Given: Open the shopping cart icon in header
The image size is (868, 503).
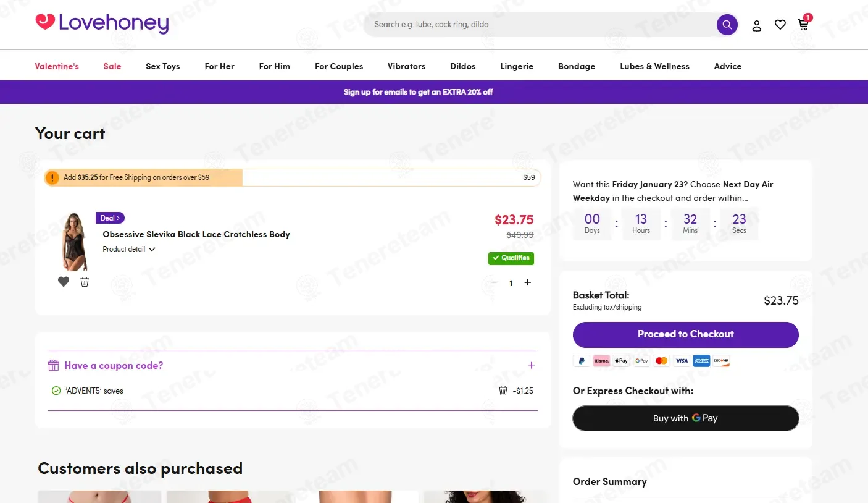Looking at the screenshot, I should tap(804, 23).
